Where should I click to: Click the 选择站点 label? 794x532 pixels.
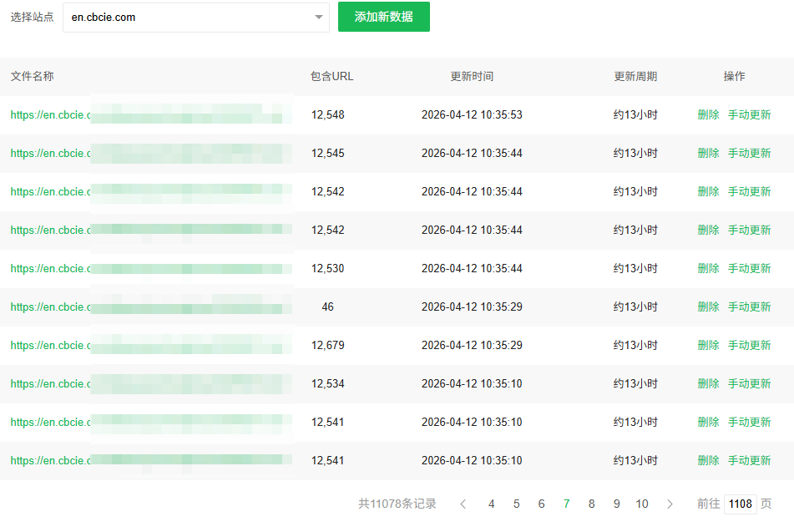32,18
